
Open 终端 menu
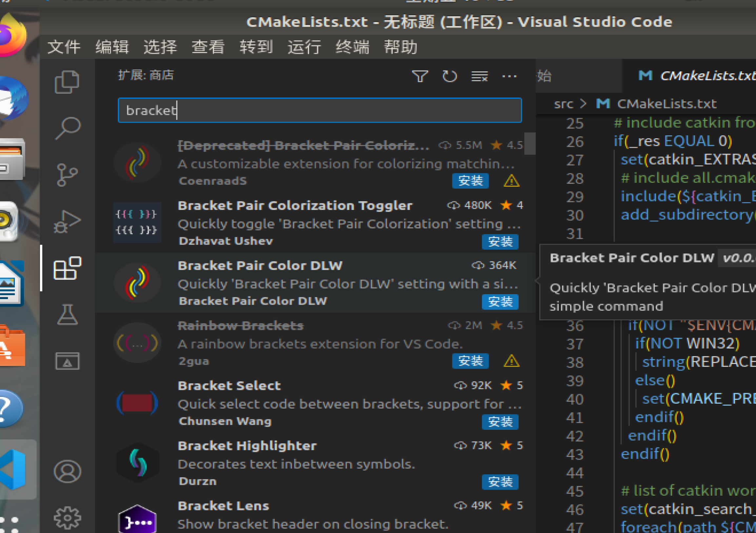[352, 47]
